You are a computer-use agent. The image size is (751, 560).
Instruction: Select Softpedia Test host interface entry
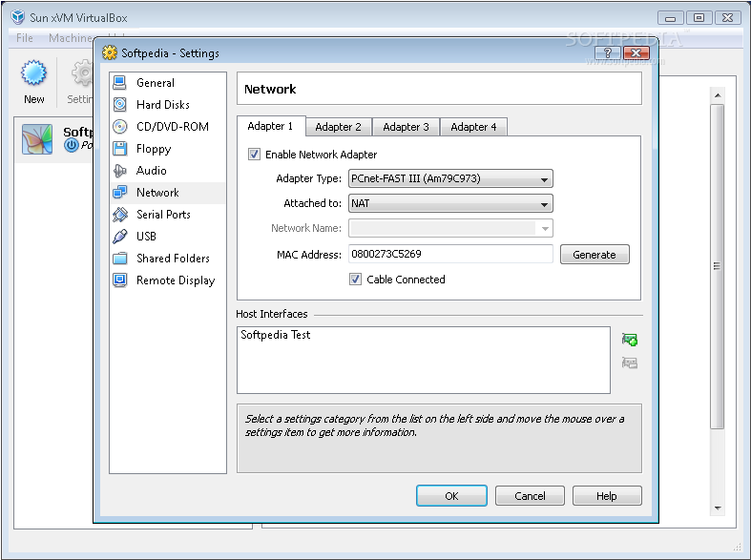click(x=276, y=335)
